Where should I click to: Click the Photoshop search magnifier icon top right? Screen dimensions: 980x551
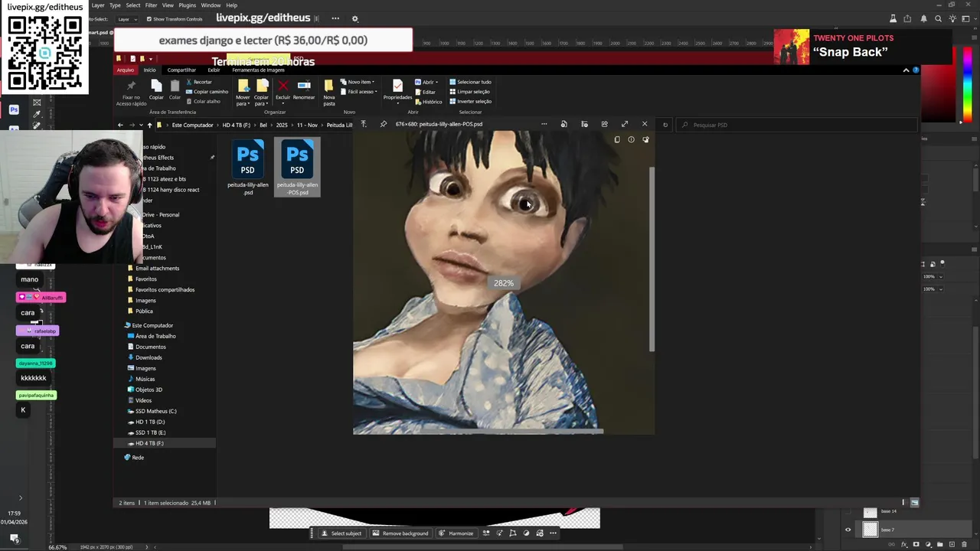coord(939,19)
